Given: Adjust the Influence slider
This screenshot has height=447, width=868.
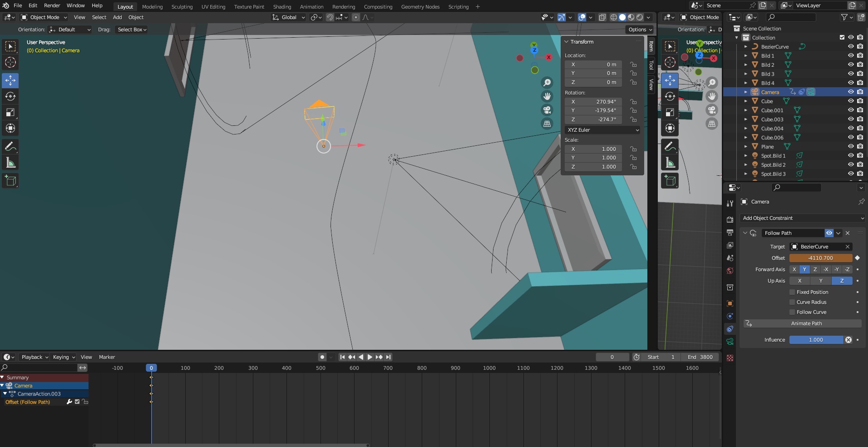Looking at the screenshot, I should (816, 340).
